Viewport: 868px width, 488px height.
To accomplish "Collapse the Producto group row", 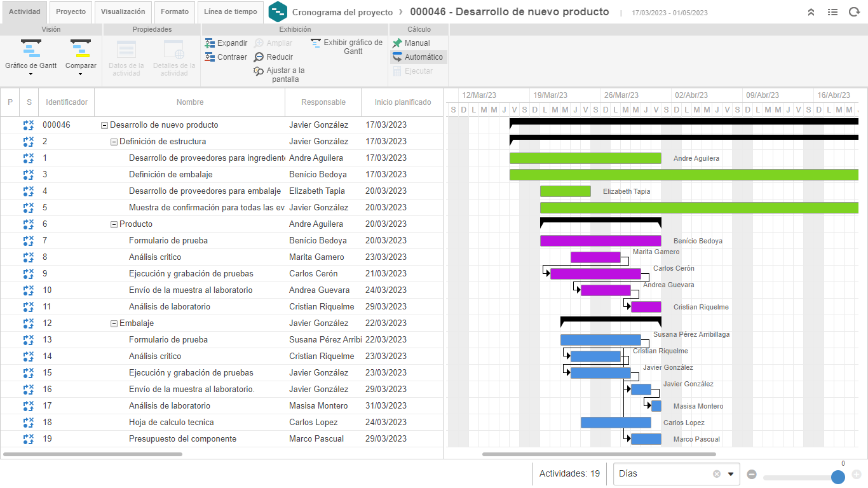I will (114, 224).
